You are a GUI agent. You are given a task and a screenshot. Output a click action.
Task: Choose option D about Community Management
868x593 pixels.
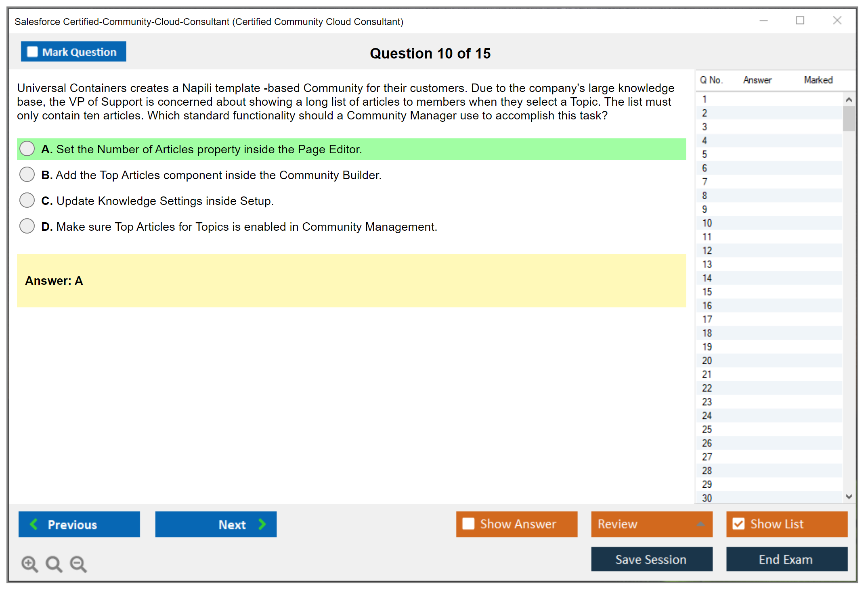(27, 226)
